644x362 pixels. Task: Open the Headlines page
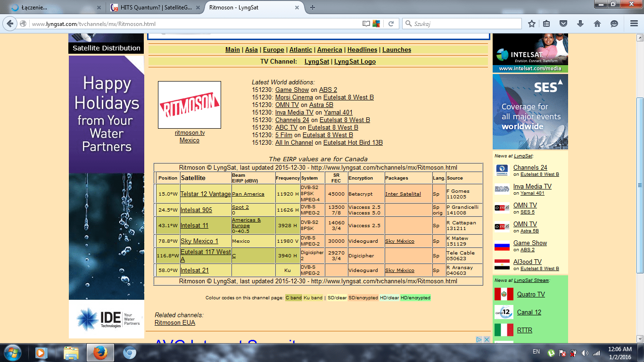click(x=362, y=49)
